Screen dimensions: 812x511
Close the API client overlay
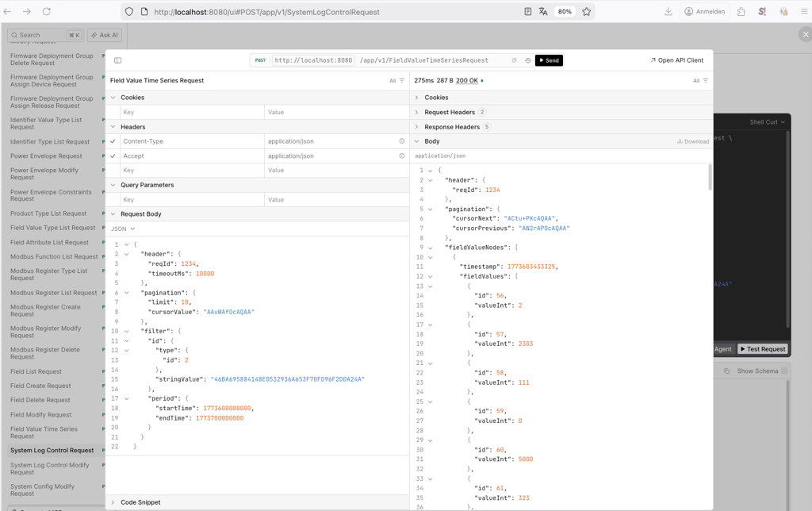(805, 35)
